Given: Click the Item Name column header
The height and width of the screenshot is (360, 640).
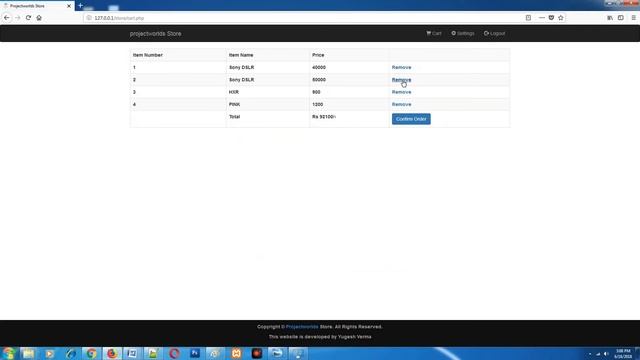Looking at the screenshot, I should pyautogui.click(x=241, y=55).
